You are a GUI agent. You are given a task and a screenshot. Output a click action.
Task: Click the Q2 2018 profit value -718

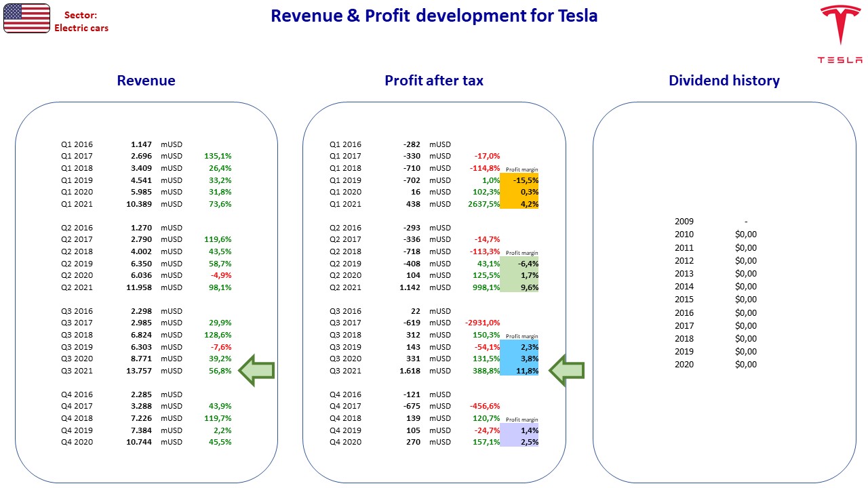pos(412,251)
